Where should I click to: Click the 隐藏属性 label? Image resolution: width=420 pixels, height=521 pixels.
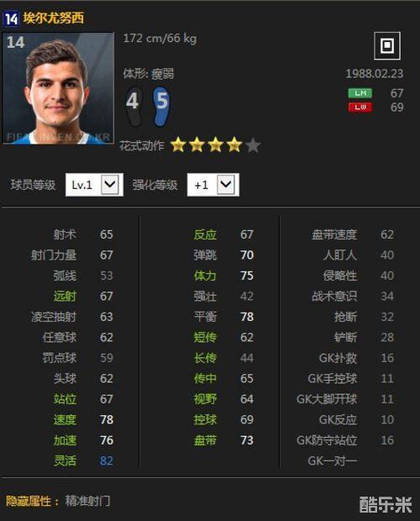pos(29,501)
